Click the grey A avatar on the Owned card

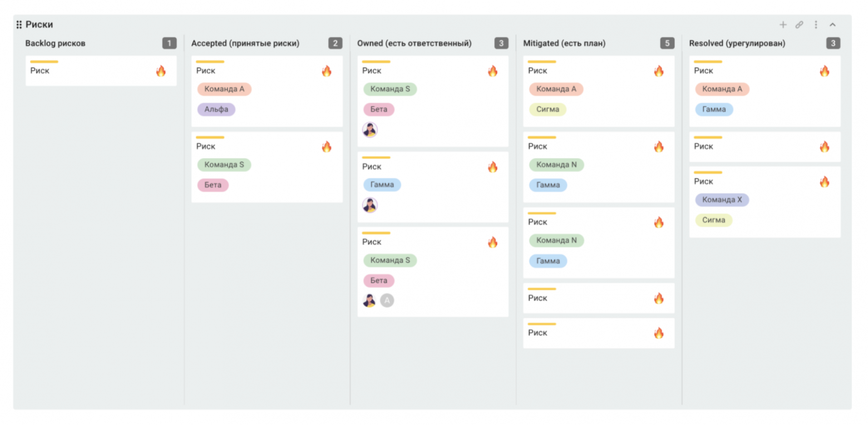[x=387, y=300]
